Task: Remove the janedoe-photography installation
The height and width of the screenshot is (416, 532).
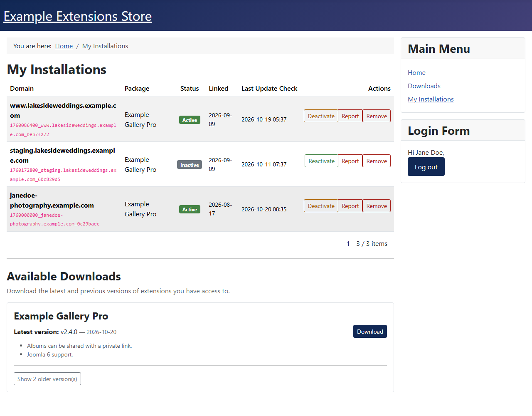Action: [x=377, y=206]
